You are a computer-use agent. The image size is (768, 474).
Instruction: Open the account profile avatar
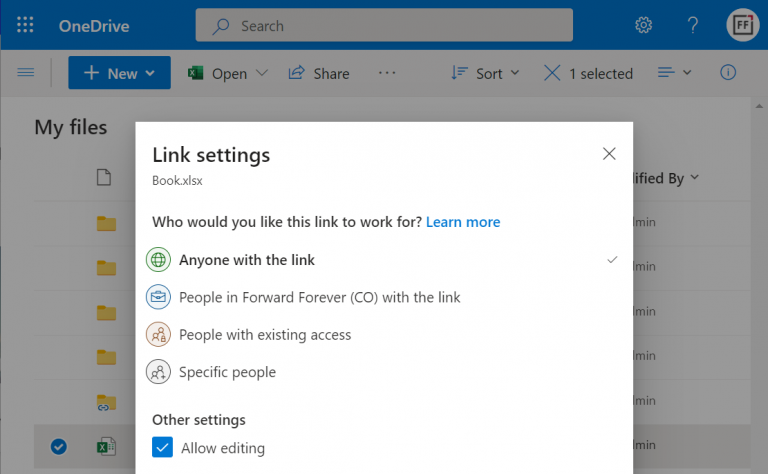tap(742, 25)
